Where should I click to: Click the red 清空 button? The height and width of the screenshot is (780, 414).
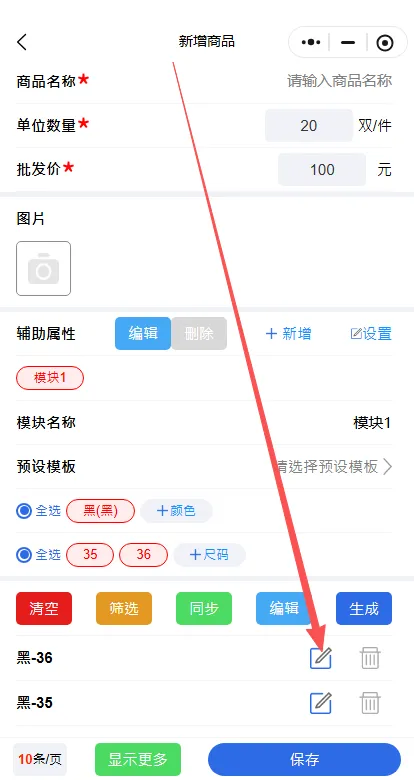point(44,608)
